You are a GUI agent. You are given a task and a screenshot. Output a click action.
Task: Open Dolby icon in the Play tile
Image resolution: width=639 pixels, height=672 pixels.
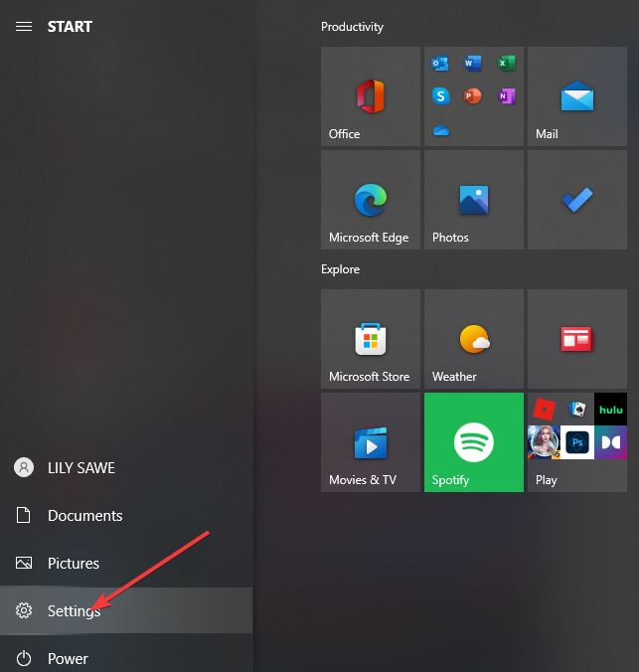click(611, 442)
